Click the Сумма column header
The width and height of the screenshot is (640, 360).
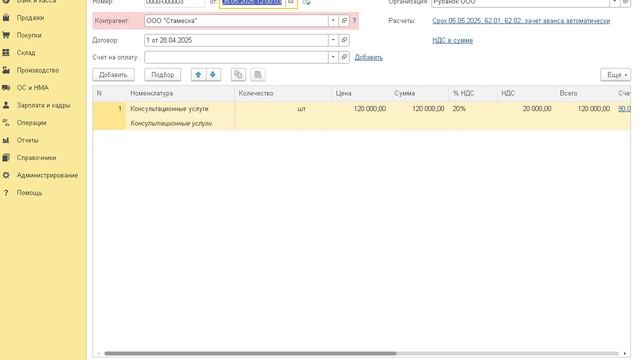[x=419, y=93]
